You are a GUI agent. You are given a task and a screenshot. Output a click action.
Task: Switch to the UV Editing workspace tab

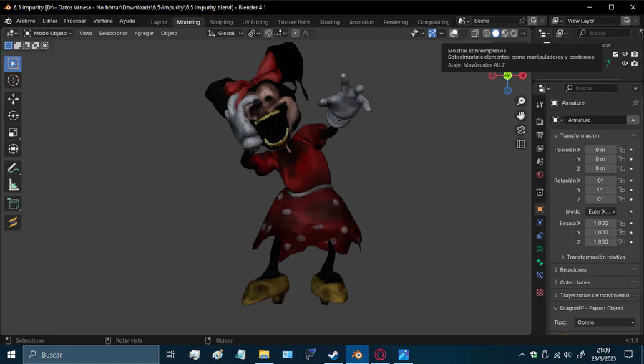[255, 22]
